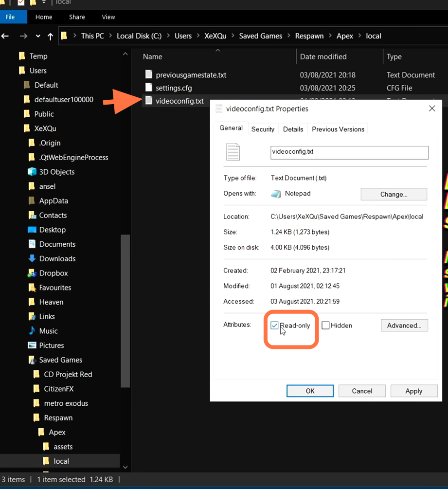The width and height of the screenshot is (448, 489).
Task: Select settings.cfg file icon
Action: click(x=149, y=88)
